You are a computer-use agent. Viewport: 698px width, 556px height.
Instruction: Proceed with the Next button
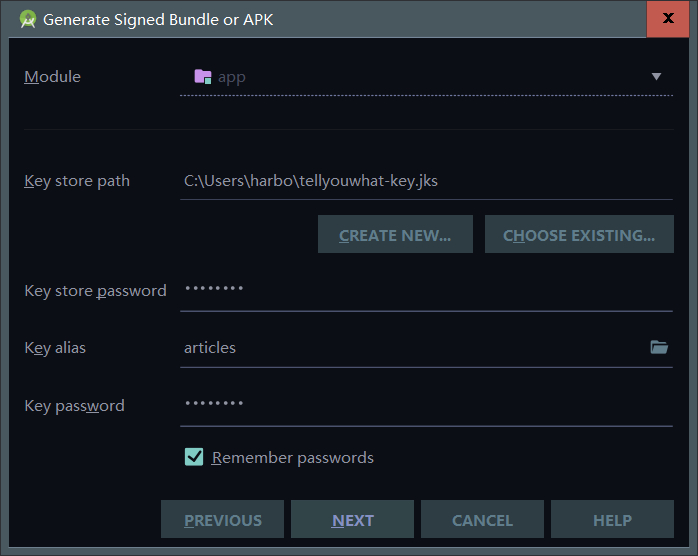pyautogui.click(x=353, y=519)
